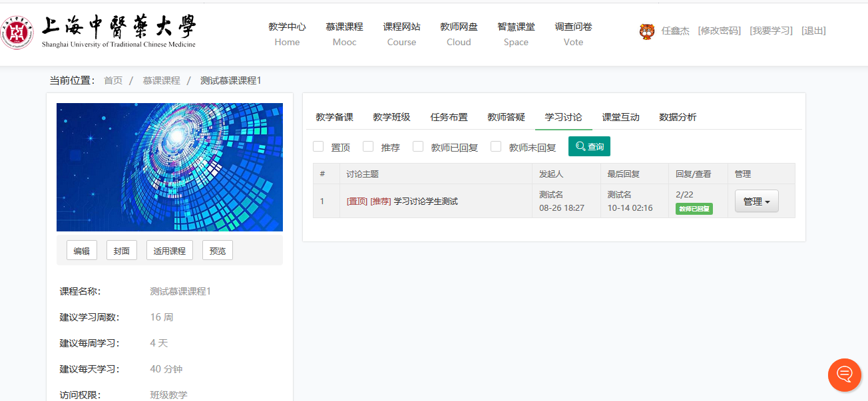Click the 编辑 button under course cover
Screen dimensions: 868x401
click(82, 251)
